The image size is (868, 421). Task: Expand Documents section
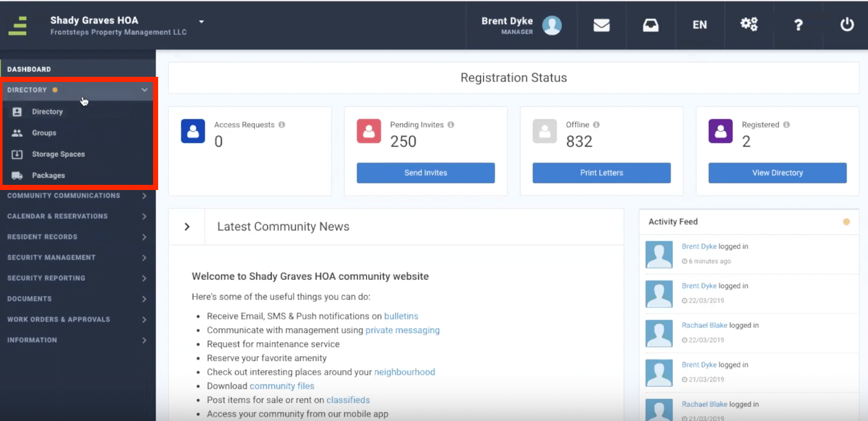pos(78,299)
